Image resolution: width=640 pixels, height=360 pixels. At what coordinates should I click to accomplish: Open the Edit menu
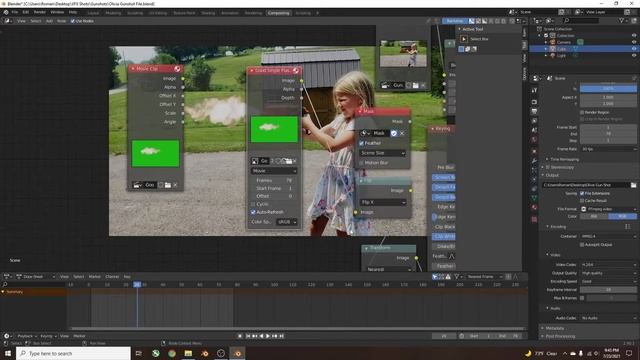pyautogui.click(x=26, y=12)
